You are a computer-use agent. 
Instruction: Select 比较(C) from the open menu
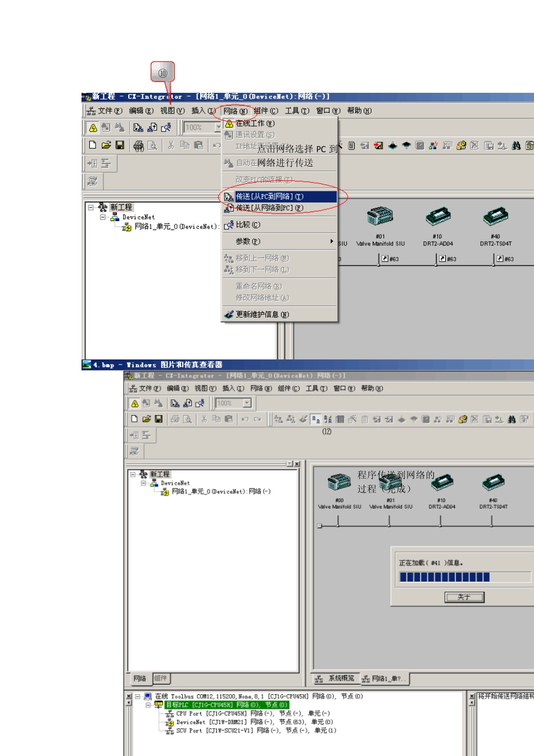247,224
